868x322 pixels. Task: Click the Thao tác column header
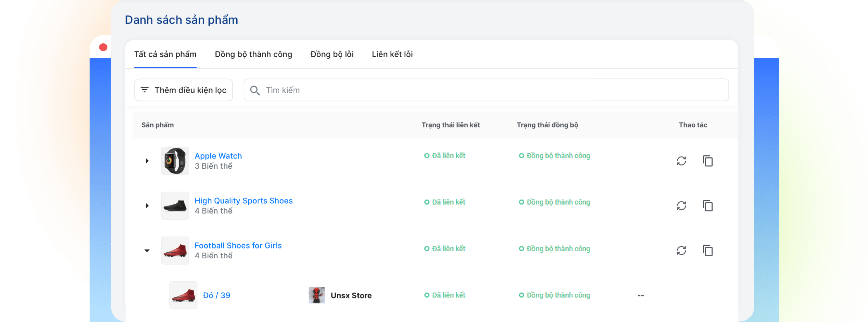coord(693,125)
